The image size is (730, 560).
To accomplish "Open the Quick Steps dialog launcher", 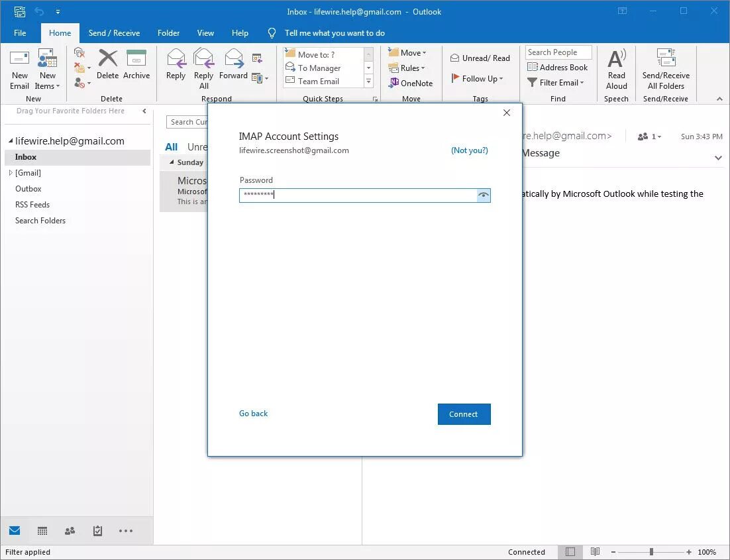I will (x=375, y=99).
